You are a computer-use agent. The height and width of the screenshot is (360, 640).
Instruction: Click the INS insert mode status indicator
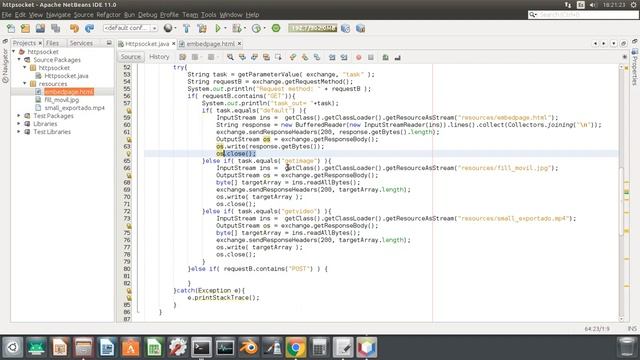632,329
